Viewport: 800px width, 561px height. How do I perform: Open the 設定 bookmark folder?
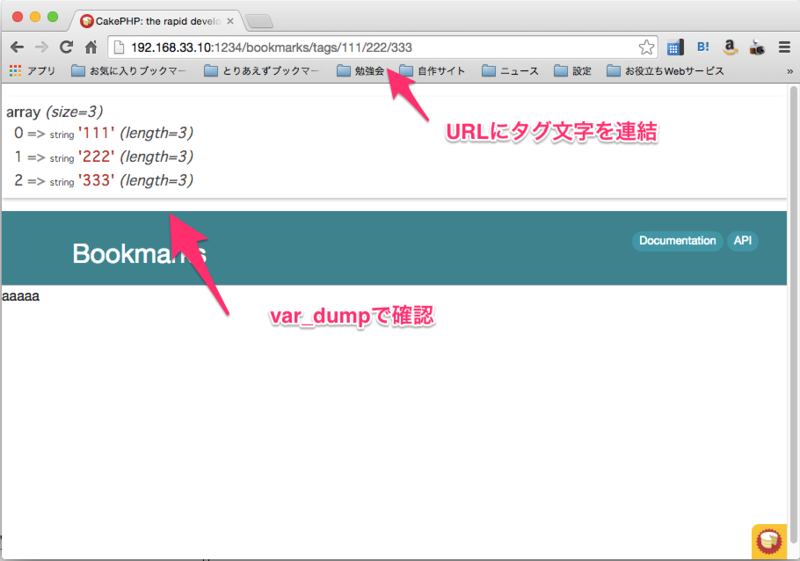[572, 71]
